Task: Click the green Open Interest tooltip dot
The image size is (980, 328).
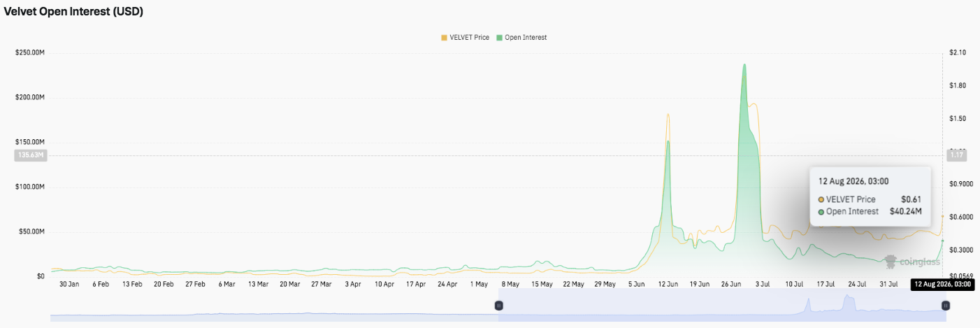Action: coord(821,211)
